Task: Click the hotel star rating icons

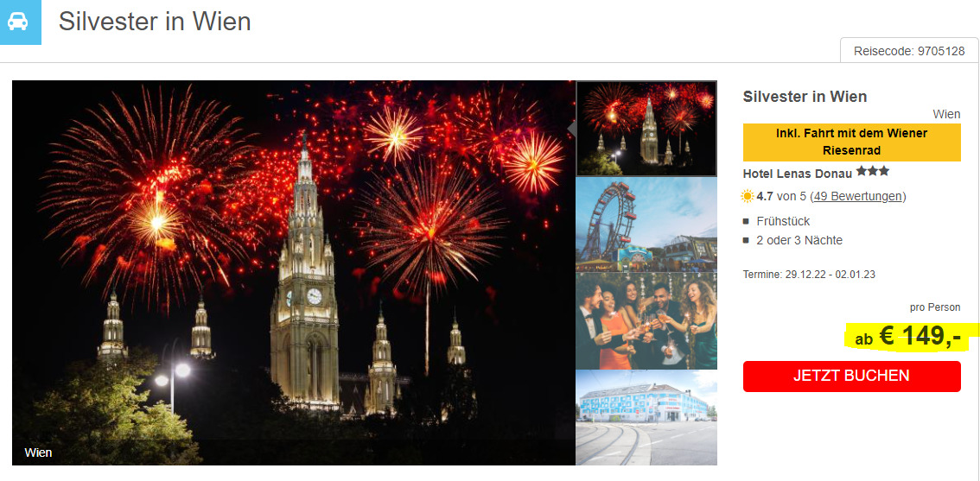Action: (873, 171)
